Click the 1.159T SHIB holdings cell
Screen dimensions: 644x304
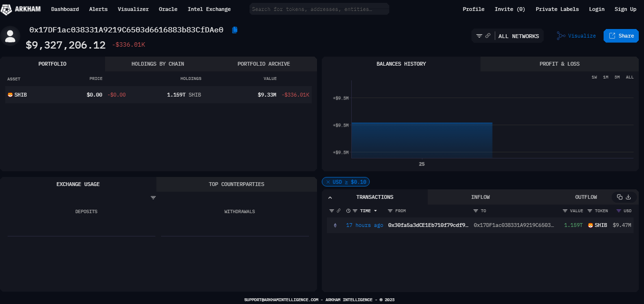tap(184, 95)
